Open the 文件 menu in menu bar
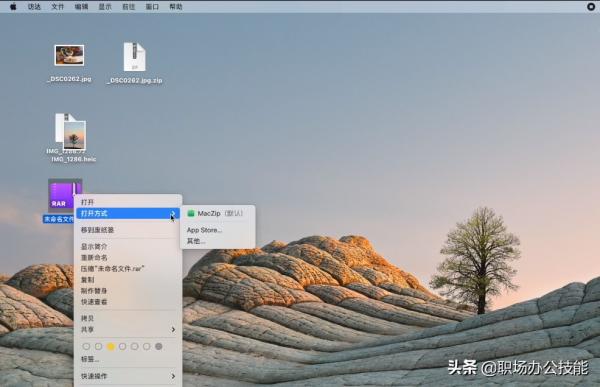The height and width of the screenshot is (387, 600). (x=57, y=7)
